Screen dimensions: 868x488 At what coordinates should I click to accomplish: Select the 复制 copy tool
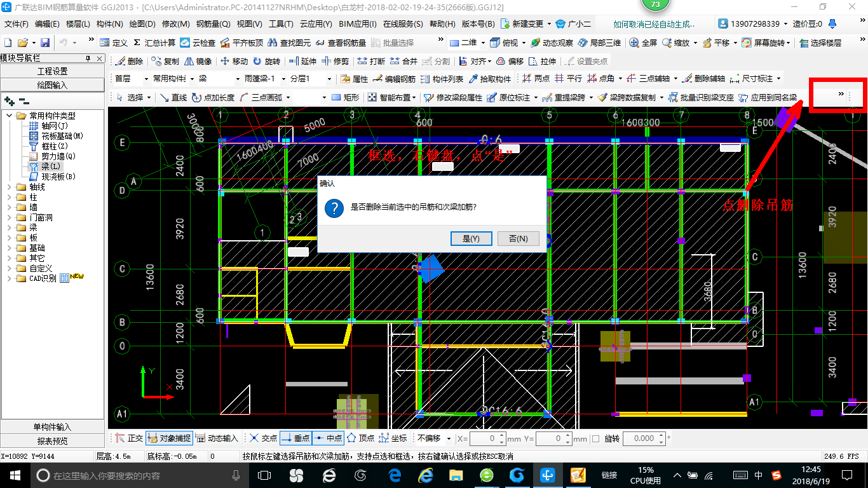click(166, 62)
